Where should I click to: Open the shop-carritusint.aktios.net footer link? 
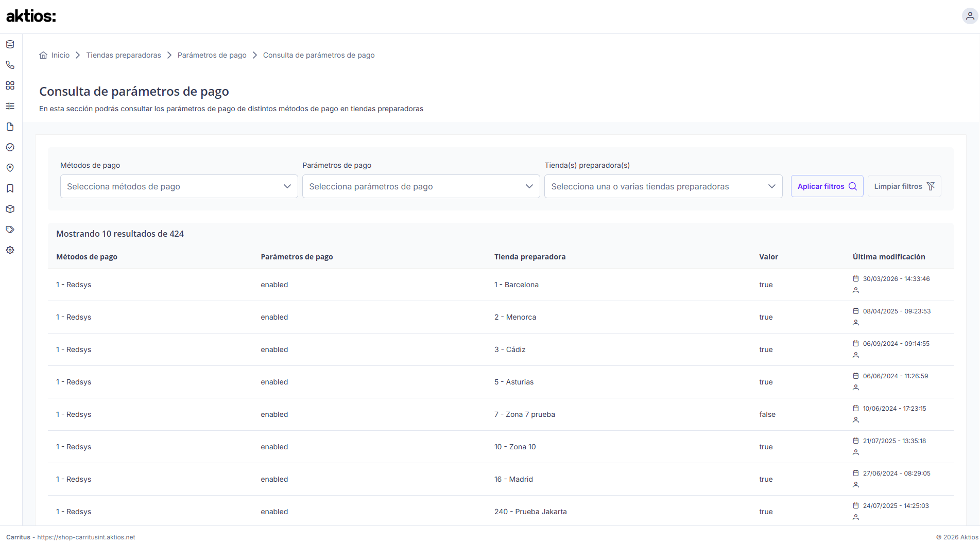coord(86,537)
